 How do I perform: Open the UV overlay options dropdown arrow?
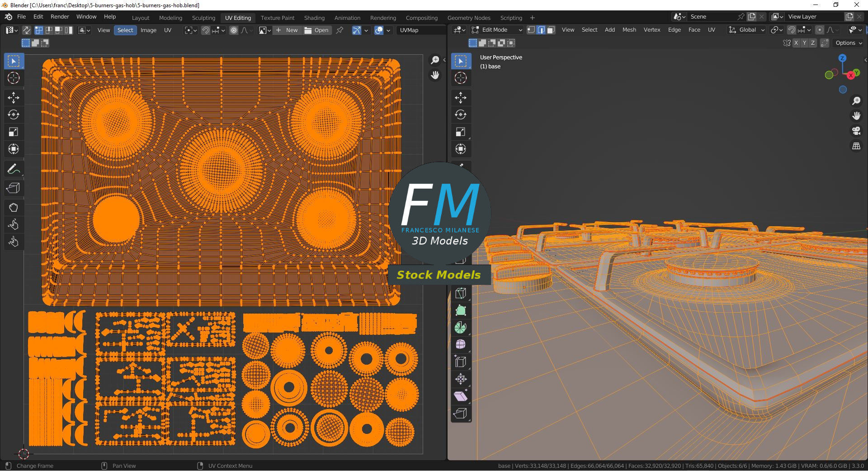click(x=388, y=30)
